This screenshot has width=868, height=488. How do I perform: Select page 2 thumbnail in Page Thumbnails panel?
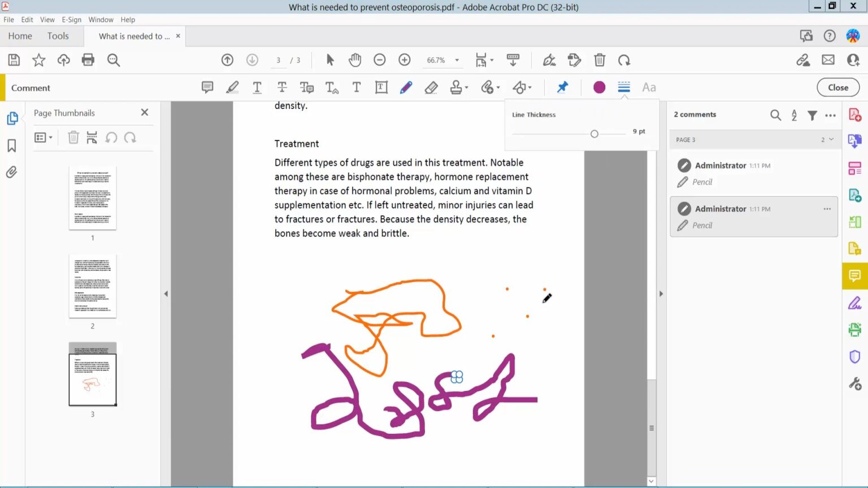coord(92,286)
